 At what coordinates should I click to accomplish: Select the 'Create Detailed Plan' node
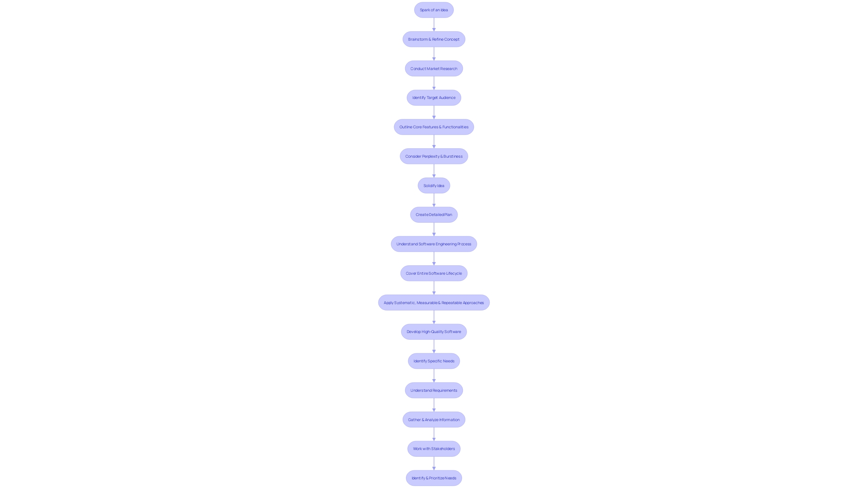tap(434, 215)
